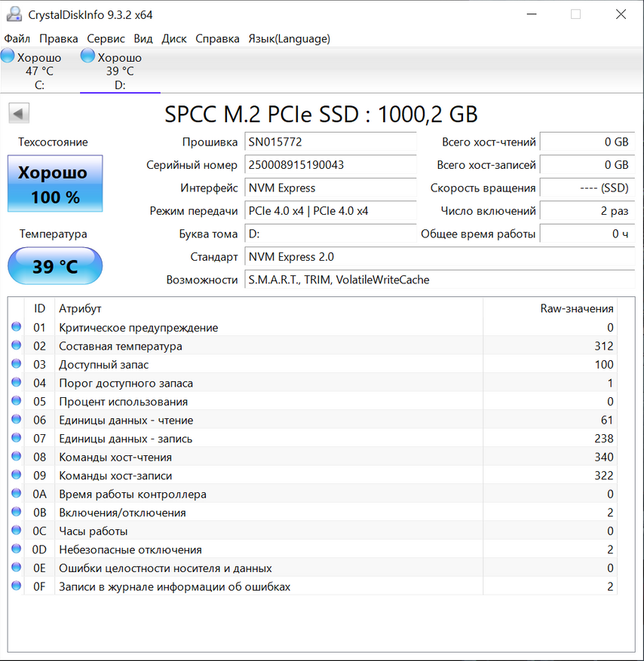The image size is (644, 661).
Task: Click status dot beside Небезопасные отключения
Action: tap(17, 549)
